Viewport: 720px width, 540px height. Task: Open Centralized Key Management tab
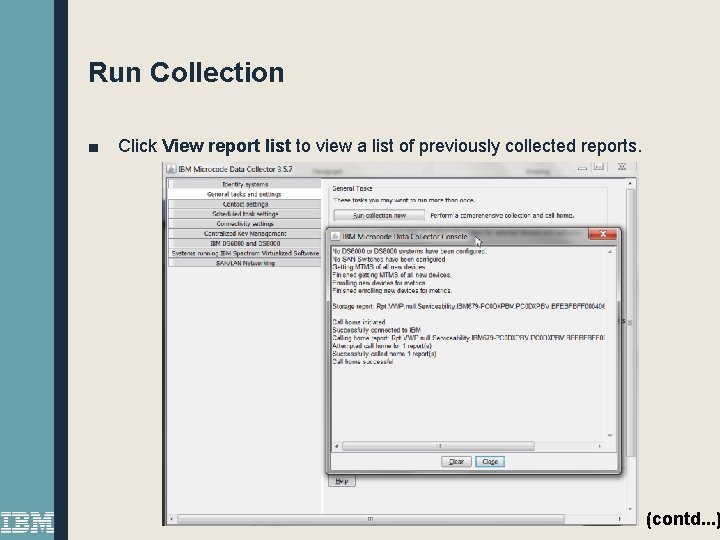coord(245,233)
